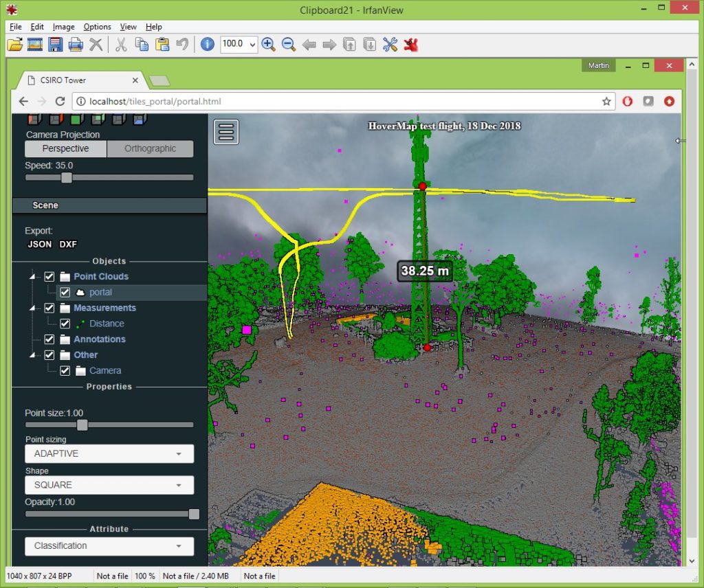
Task: Switch camera projection to Orthographic
Action: click(x=150, y=148)
